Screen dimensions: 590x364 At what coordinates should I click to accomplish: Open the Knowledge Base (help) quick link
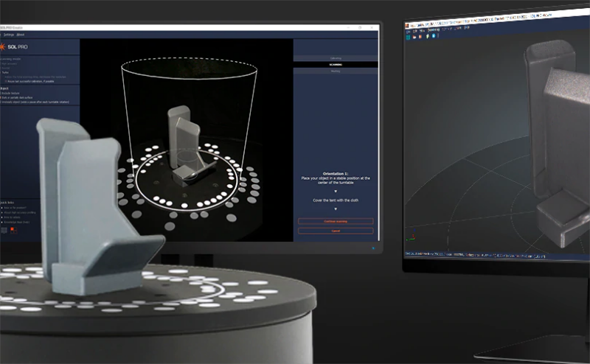point(16,223)
